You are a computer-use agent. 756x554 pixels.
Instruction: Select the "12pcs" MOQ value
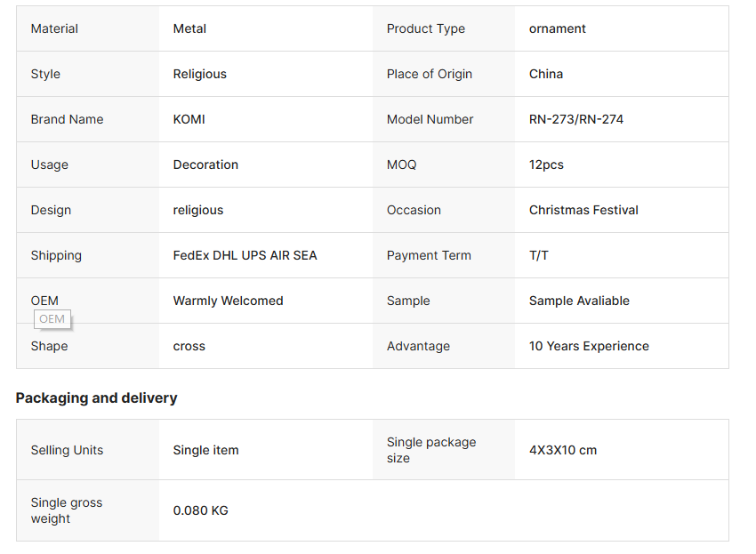546,165
